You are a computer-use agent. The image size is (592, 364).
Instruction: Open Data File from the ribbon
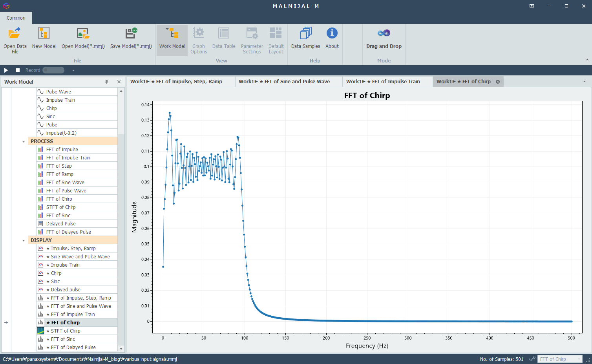point(15,40)
